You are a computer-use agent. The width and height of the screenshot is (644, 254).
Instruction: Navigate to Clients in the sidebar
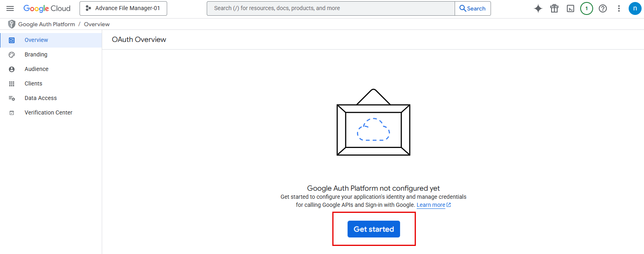tap(34, 83)
